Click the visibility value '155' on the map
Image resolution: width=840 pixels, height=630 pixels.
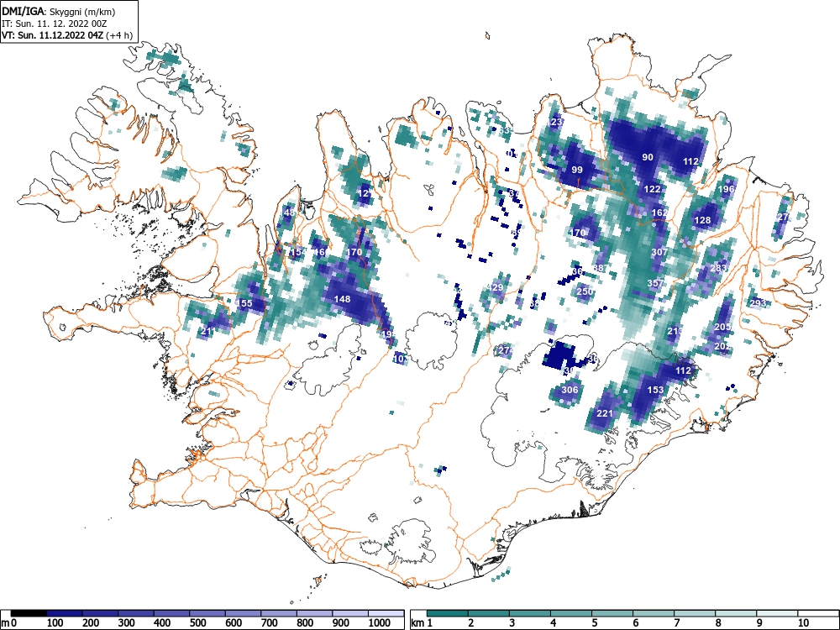(244, 303)
